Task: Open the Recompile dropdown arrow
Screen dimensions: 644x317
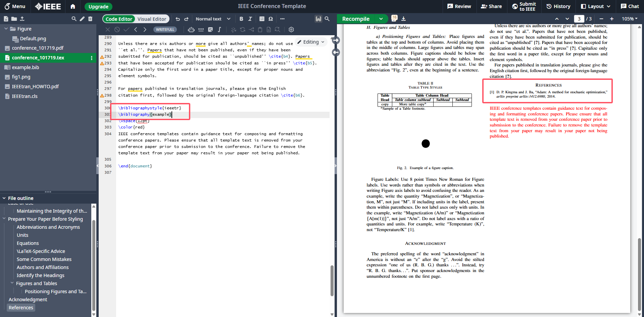Action: point(381,19)
